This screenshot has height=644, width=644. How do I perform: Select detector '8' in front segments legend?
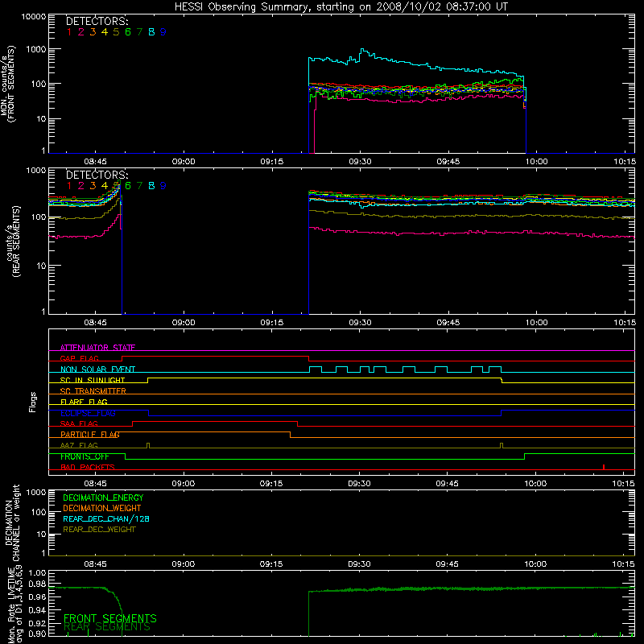pos(151,32)
